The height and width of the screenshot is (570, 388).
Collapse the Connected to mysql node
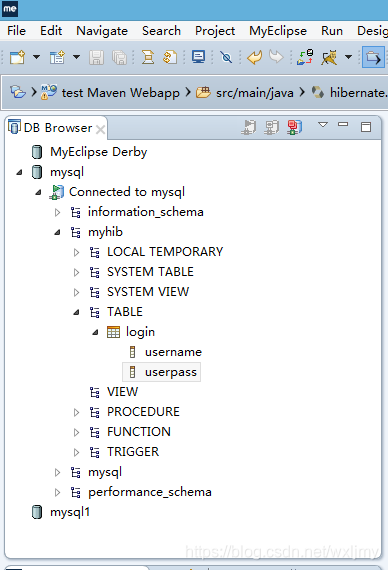point(38,192)
